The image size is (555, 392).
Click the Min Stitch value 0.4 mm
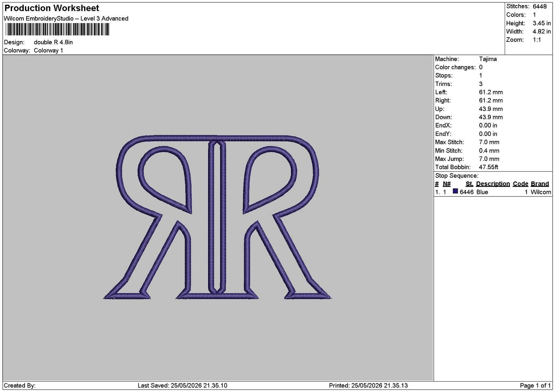[x=489, y=151]
